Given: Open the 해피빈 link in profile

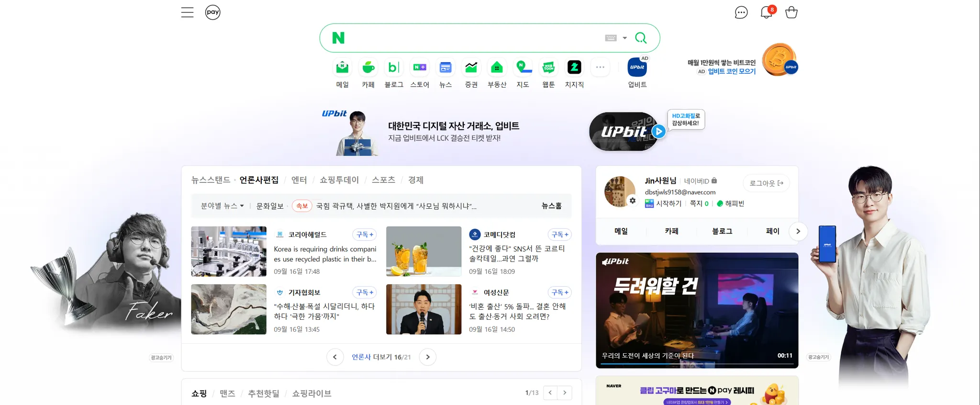Looking at the screenshot, I should point(731,203).
